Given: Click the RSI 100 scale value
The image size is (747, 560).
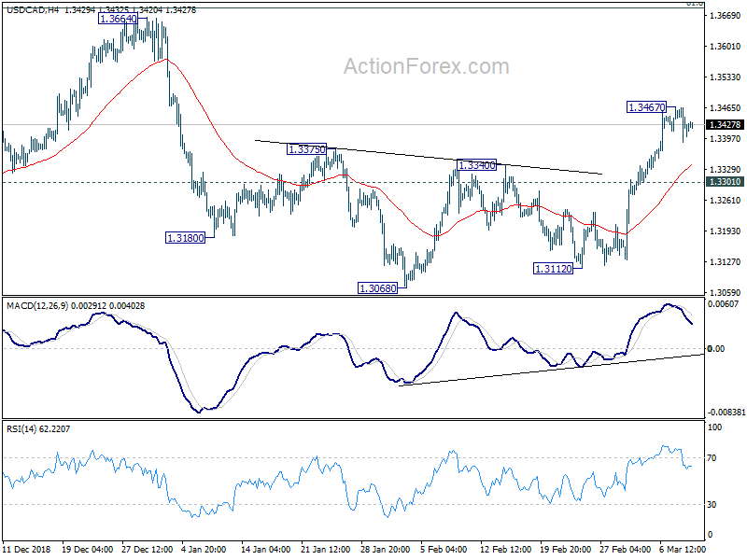Looking at the screenshot, I should tap(714, 427).
